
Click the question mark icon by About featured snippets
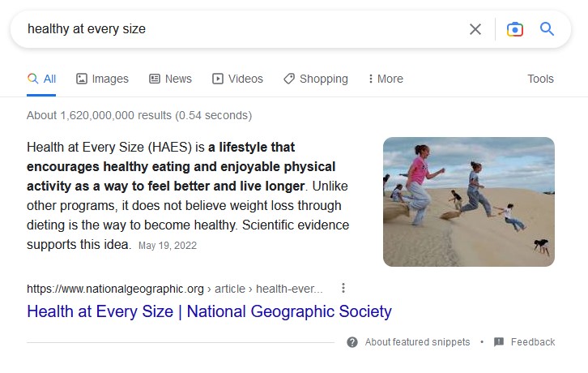click(352, 342)
